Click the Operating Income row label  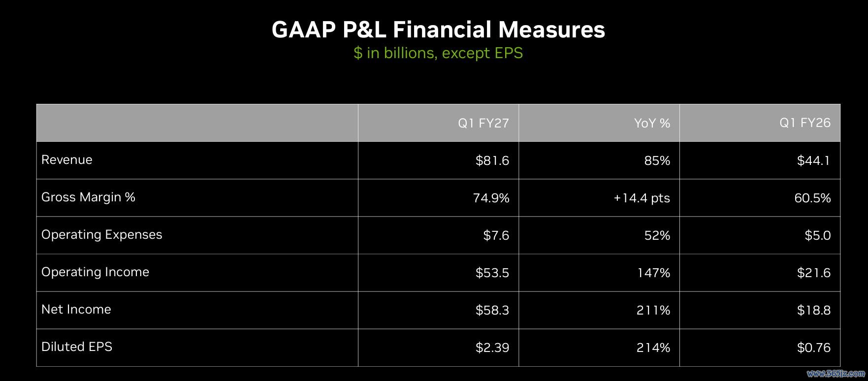point(95,272)
